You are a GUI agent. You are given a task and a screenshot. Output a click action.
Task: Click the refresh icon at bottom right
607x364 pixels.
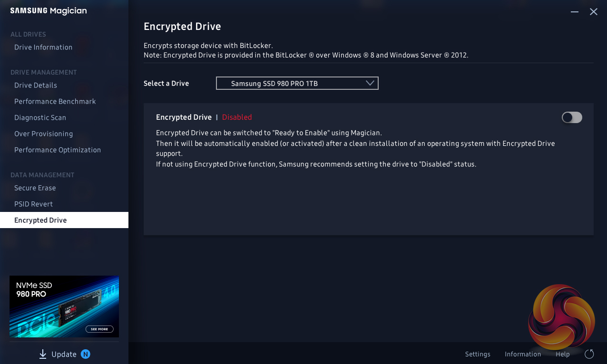pos(589,354)
